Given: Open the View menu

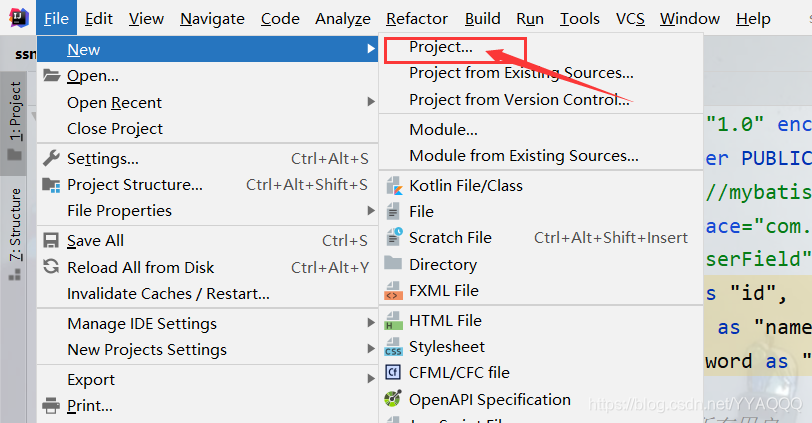Looking at the screenshot, I should click(x=147, y=18).
